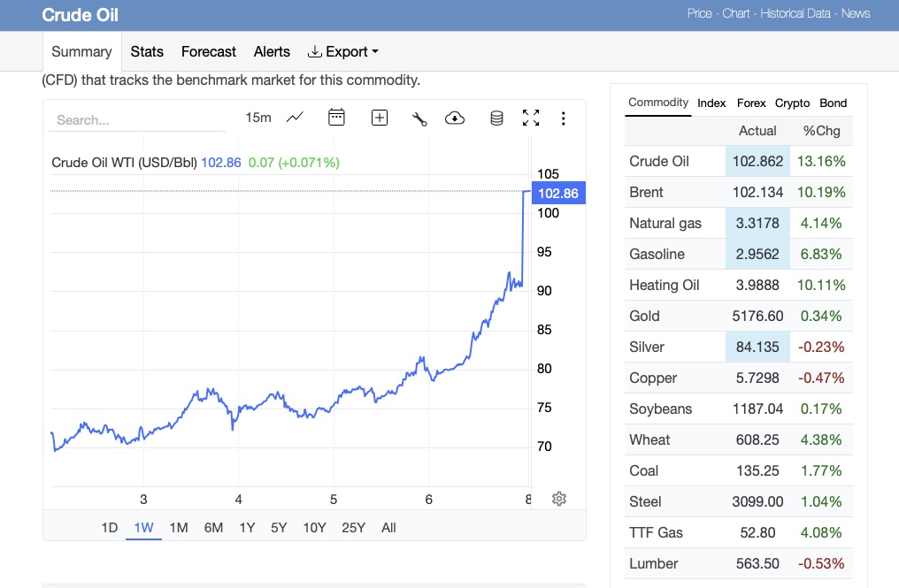Click the 102.86 price marker on axis

coord(557,194)
